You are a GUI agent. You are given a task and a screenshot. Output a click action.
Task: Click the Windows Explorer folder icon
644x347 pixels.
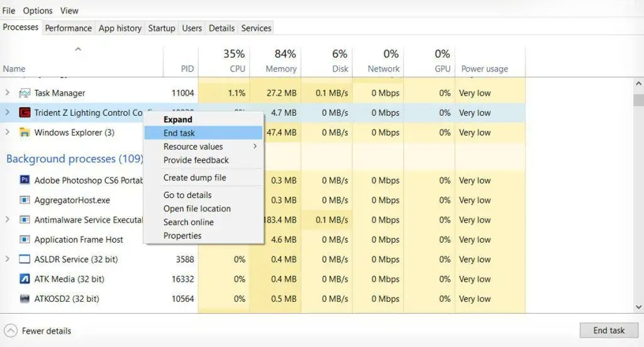pyautogui.click(x=25, y=133)
